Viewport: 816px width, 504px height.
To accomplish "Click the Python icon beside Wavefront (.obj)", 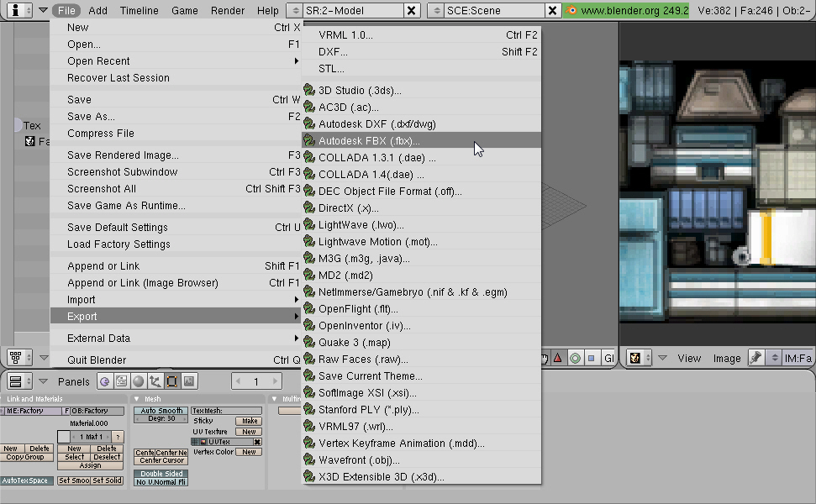I will pyautogui.click(x=309, y=459).
